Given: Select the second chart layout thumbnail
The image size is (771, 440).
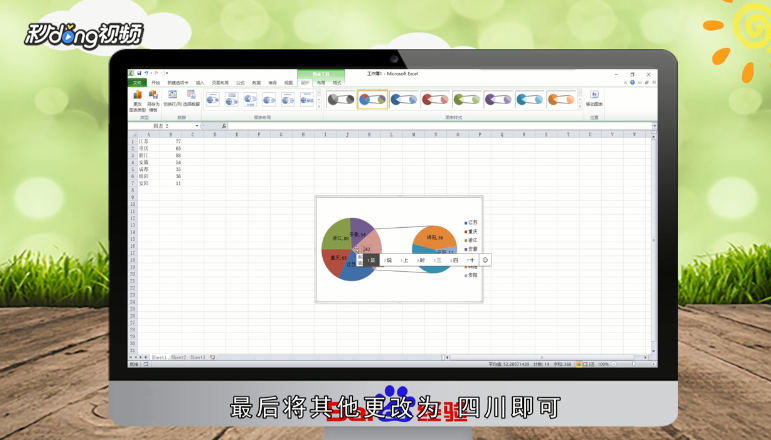Looking at the screenshot, I should [232, 100].
